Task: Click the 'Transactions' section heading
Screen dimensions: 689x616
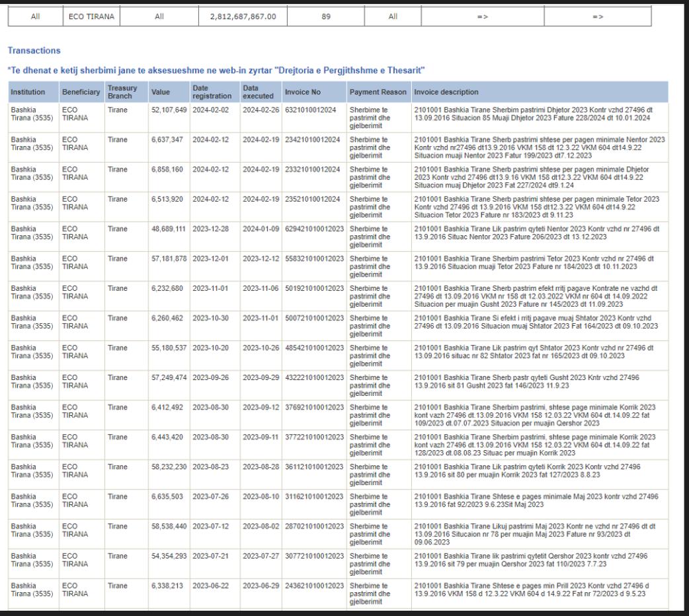Action: (33, 50)
